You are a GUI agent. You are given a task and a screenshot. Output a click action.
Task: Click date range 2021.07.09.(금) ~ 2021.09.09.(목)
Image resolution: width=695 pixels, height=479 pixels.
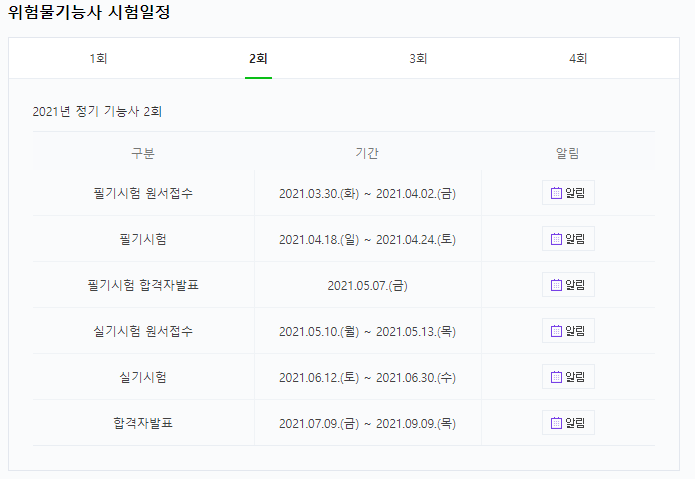pyautogui.click(x=367, y=424)
